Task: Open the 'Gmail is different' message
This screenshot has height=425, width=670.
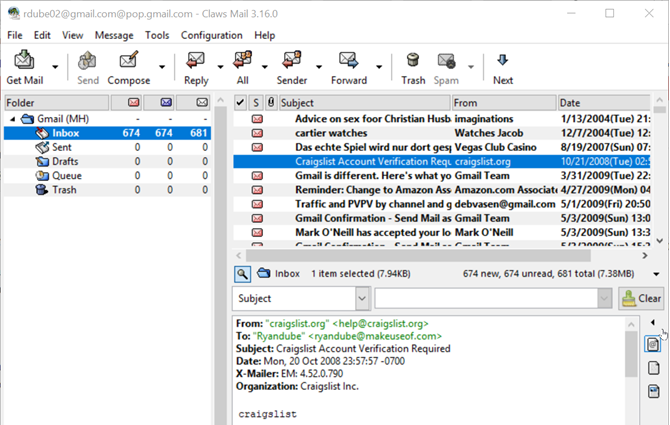Action: pyautogui.click(x=442, y=176)
